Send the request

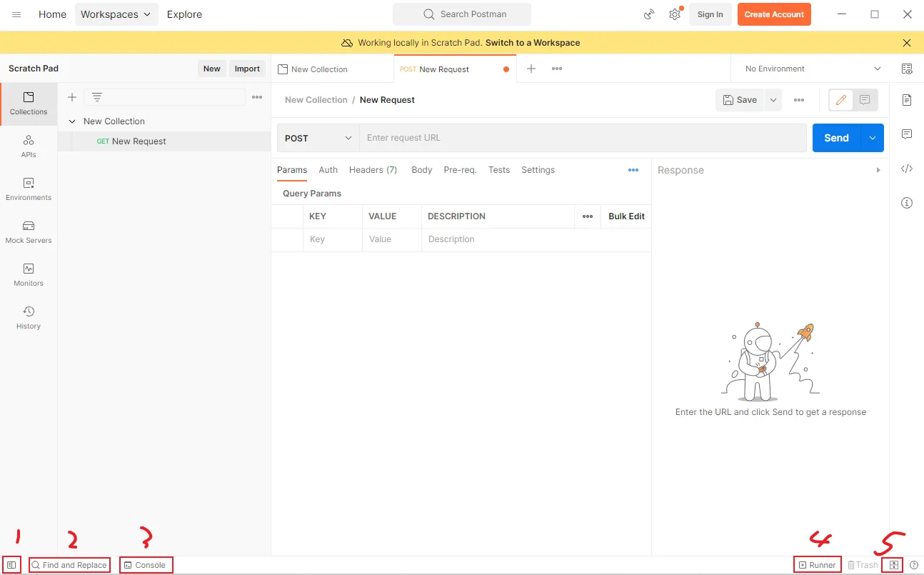coord(837,138)
